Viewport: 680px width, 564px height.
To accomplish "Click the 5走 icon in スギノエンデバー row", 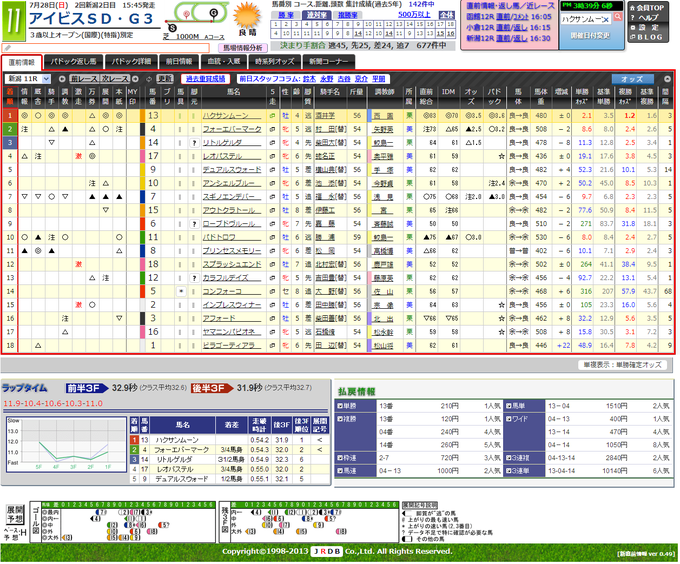I will pos(272,197).
